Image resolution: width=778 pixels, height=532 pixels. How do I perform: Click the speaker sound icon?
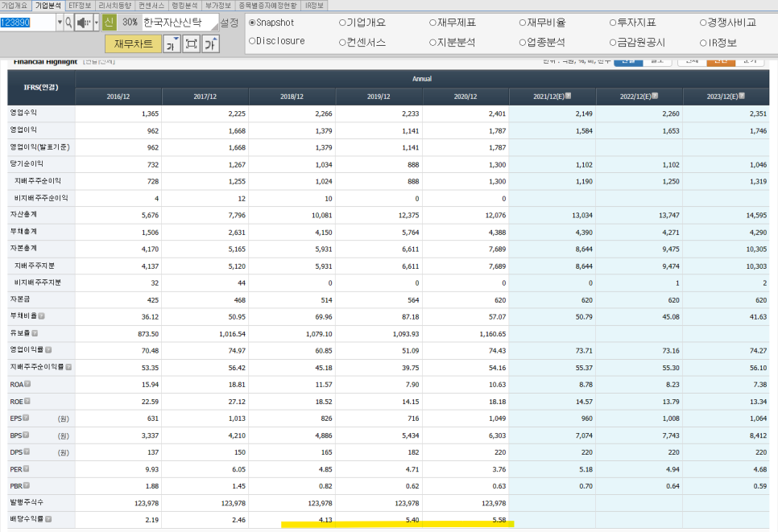coord(84,23)
